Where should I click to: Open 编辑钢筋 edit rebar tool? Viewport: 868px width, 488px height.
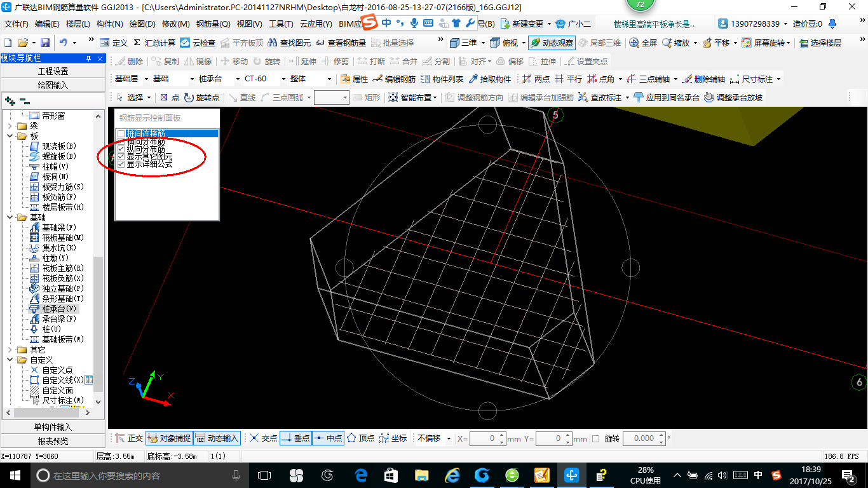394,79
